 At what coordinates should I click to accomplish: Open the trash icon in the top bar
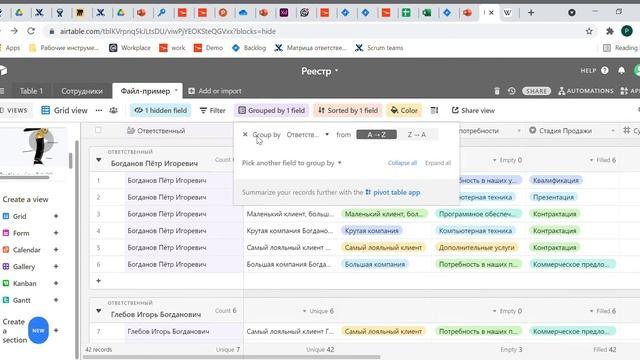click(x=497, y=91)
